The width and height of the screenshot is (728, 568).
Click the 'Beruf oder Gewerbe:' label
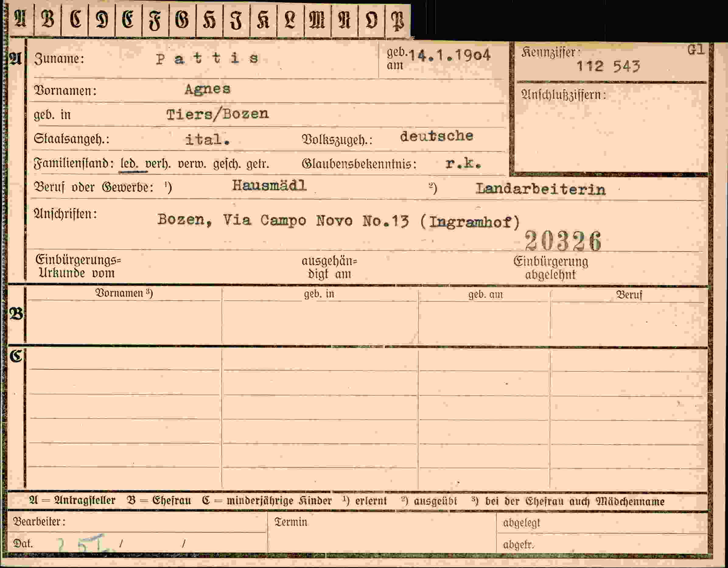[94, 187]
